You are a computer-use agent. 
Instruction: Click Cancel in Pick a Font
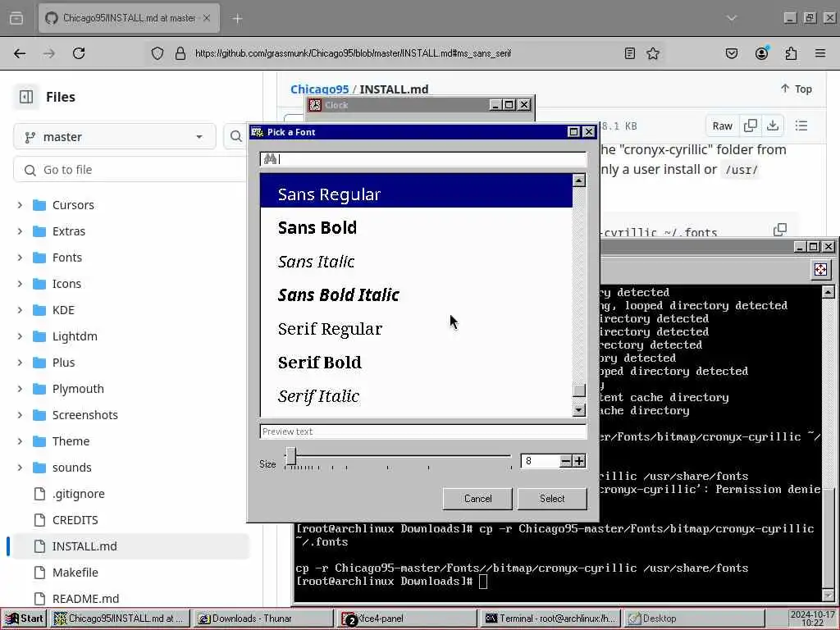click(478, 499)
